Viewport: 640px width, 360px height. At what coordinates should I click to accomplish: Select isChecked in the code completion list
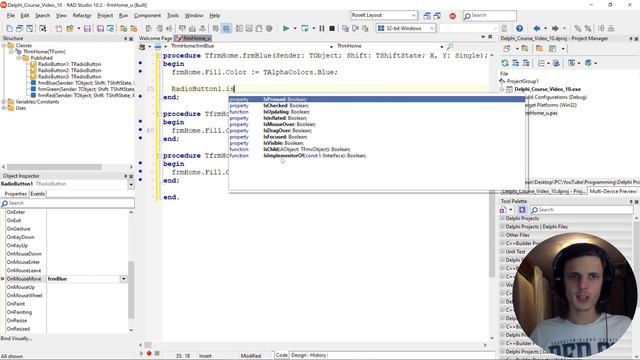pyautogui.click(x=376, y=106)
